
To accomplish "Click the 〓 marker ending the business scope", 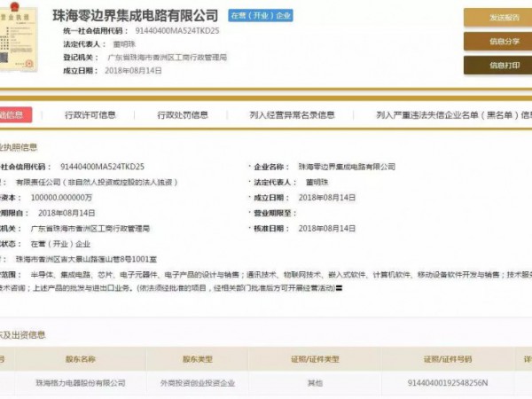I will point(338,289).
